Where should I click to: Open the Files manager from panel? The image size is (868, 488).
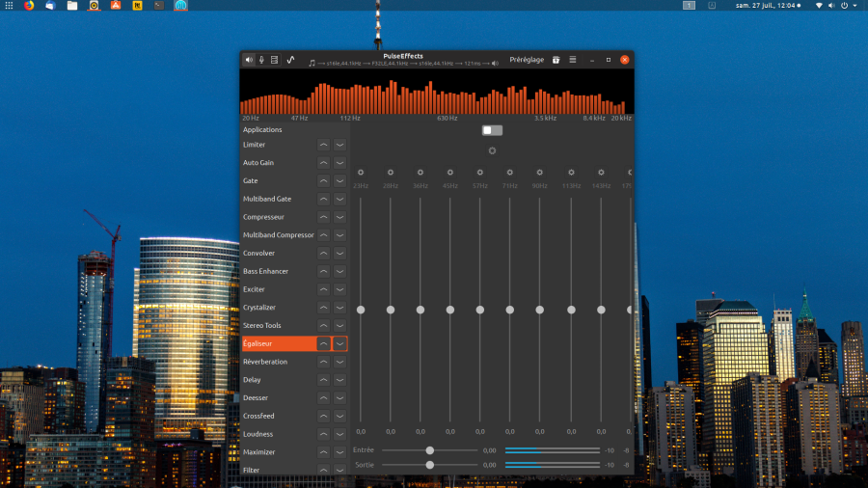click(72, 6)
